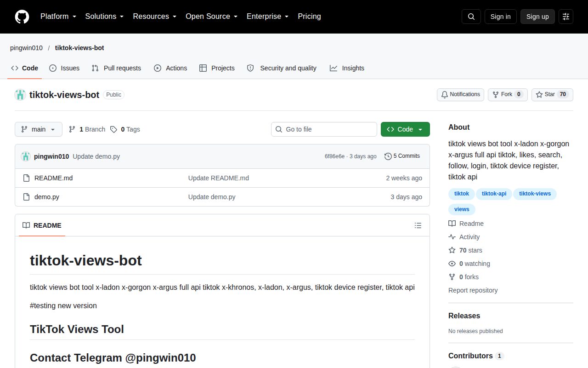
Task: Click the views topic tag
Action: (462, 209)
